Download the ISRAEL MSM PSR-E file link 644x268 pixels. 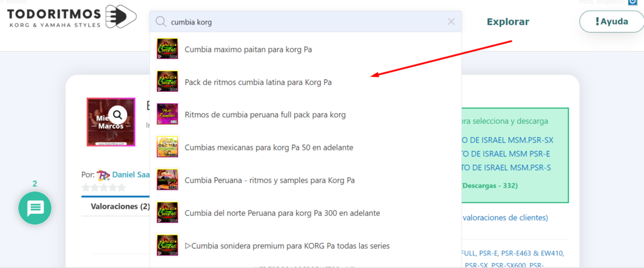[506, 154]
